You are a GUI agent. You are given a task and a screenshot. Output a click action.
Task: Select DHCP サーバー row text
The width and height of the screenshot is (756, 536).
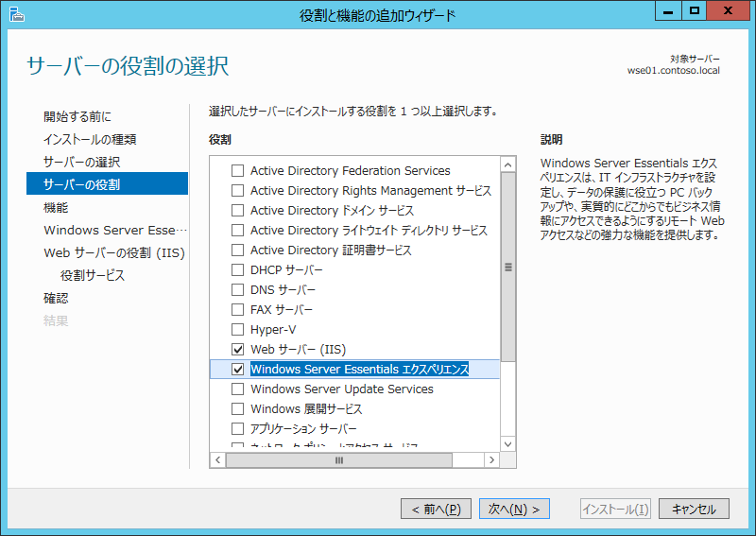point(286,269)
